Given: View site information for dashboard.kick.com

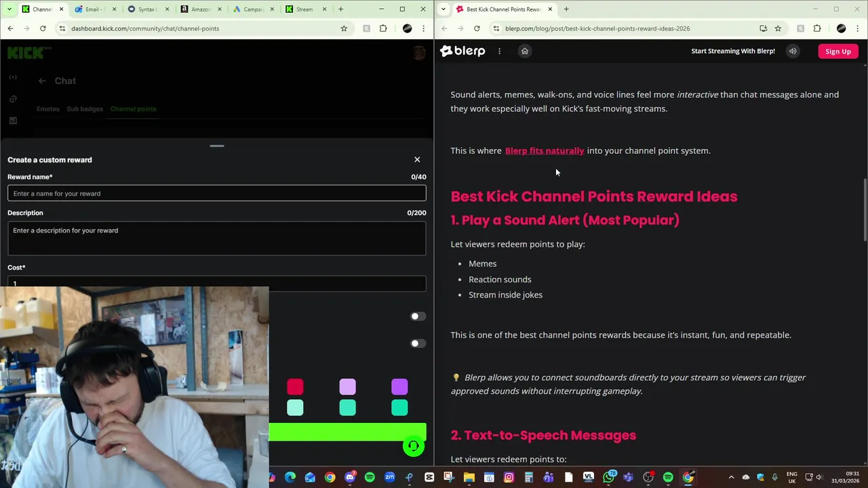Looking at the screenshot, I should click(62, 28).
